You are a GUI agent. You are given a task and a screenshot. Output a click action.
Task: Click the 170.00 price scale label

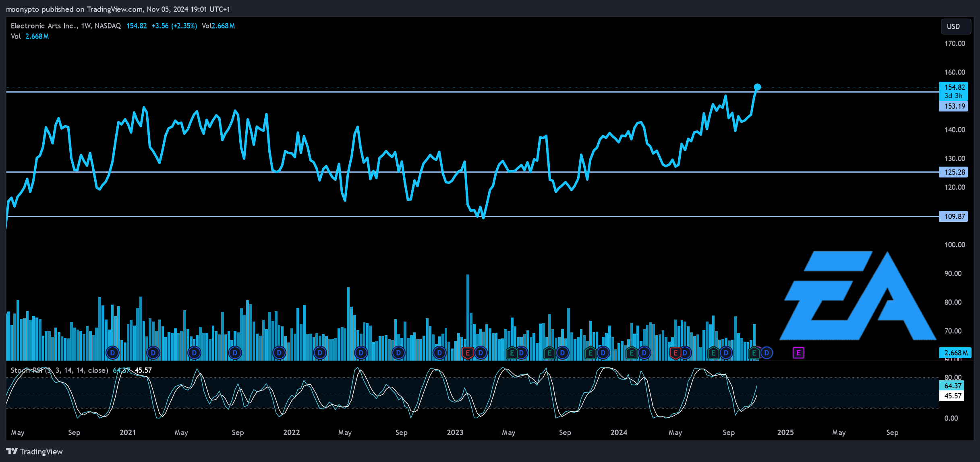pyautogui.click(x=955, y=43)
